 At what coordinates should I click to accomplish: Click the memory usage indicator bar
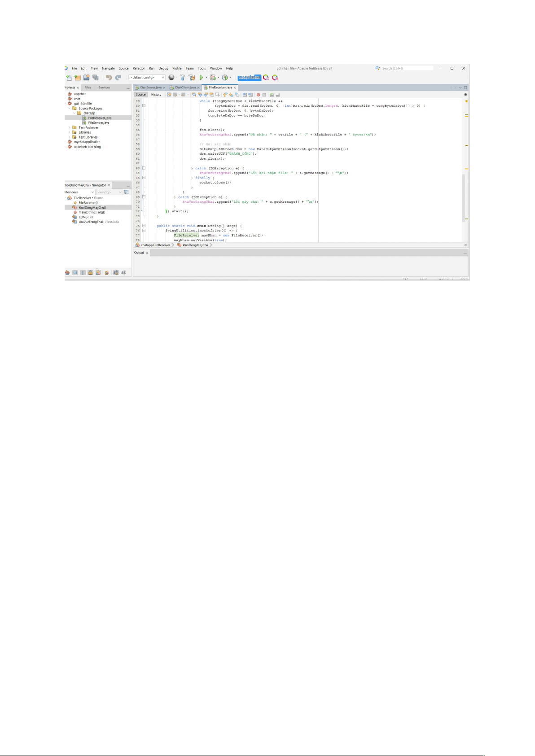249,78
